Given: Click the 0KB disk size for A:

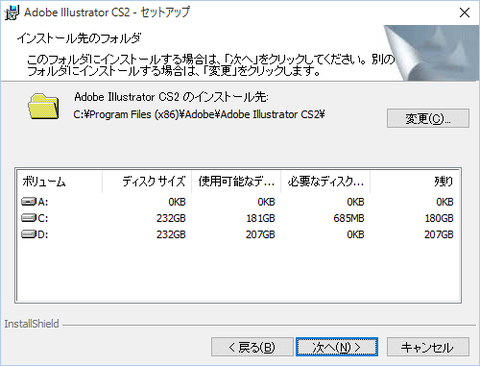Looking at the screenshot, I should 177,202.
